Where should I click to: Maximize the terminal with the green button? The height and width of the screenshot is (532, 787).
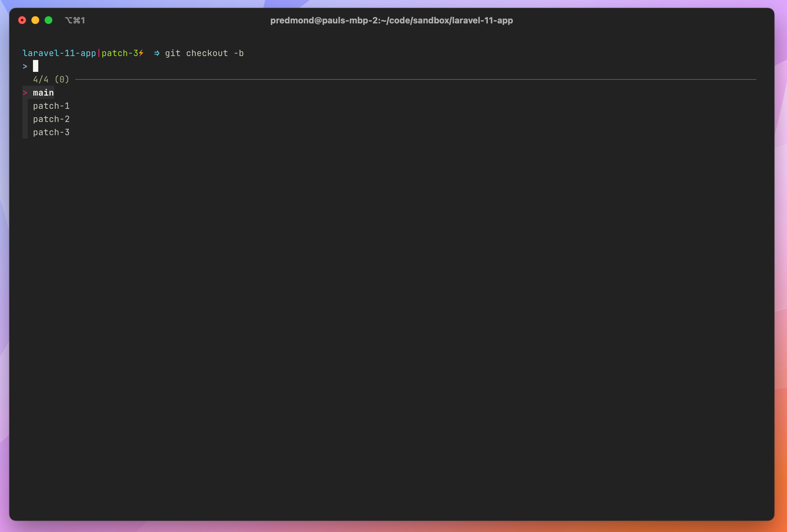point(48,20)
